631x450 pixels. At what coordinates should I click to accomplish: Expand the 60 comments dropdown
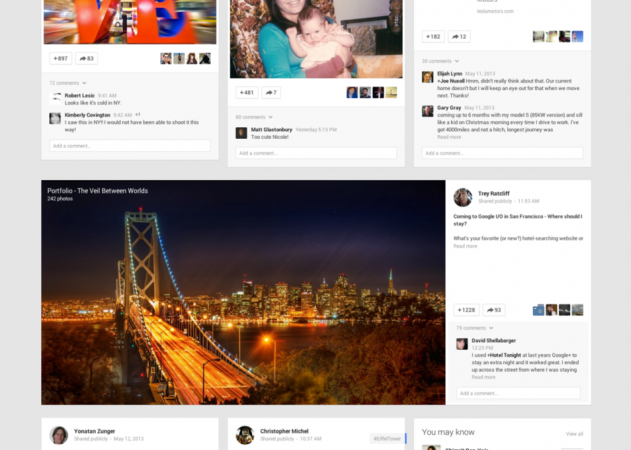[x=254, y=117]
